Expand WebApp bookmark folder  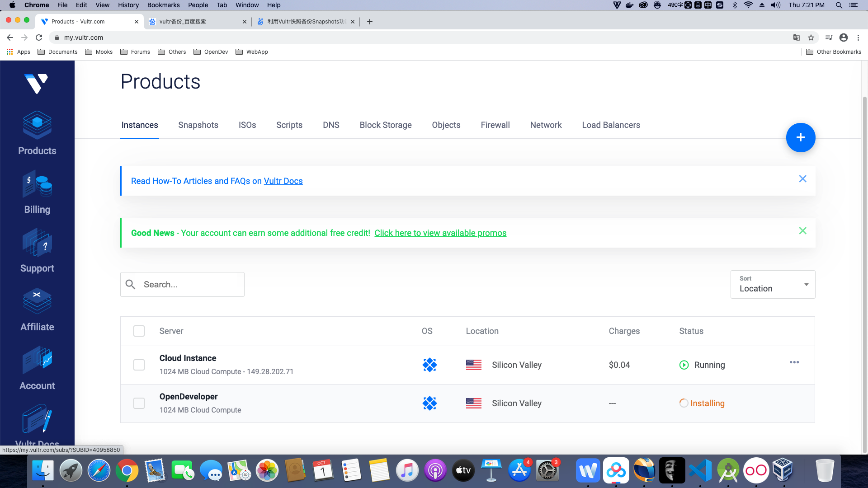tap(252, 52)
